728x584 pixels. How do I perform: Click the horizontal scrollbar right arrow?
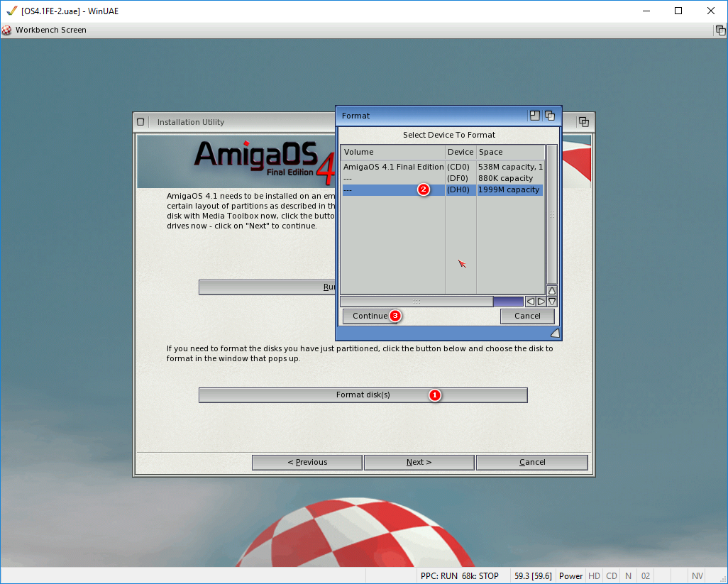[x=541, y=302]
